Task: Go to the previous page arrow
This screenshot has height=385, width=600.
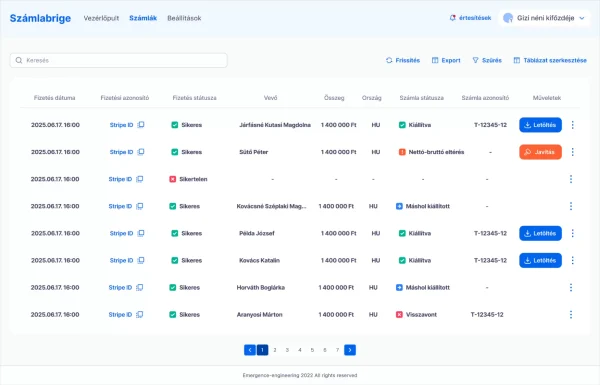Action: tap(250, 350)
